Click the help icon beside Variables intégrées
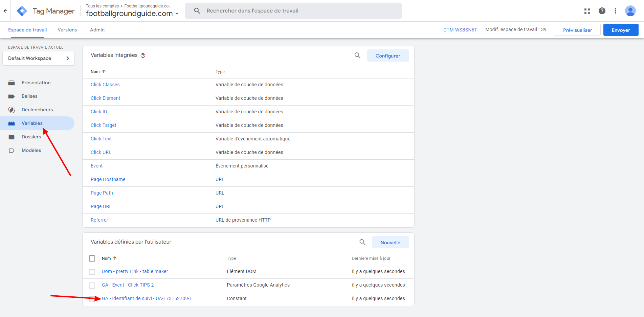The width and height of the screenshot is (644, 317). pyautogui.click(x=143, y=55)
